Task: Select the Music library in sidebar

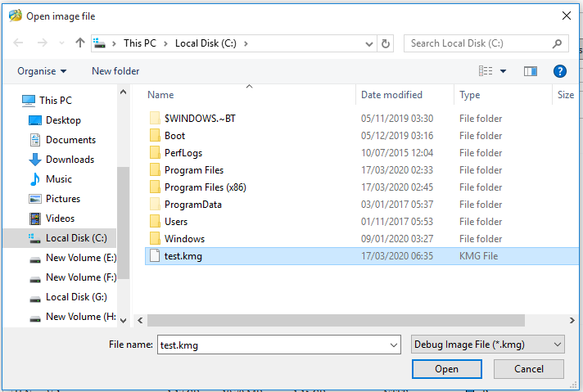Action: [58, 179]
